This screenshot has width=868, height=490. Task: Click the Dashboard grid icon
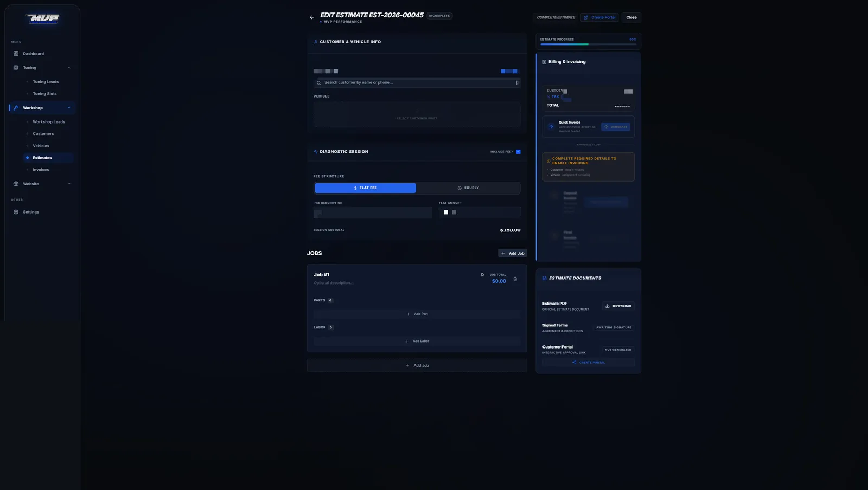16,54
